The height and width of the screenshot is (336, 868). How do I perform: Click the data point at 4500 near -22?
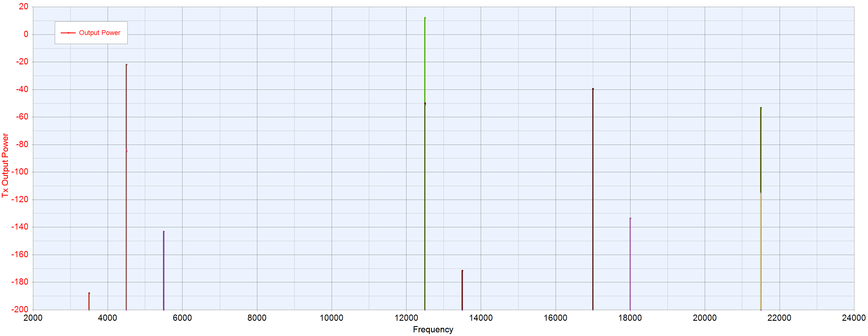pyautogui.click(x=126, y=65)
